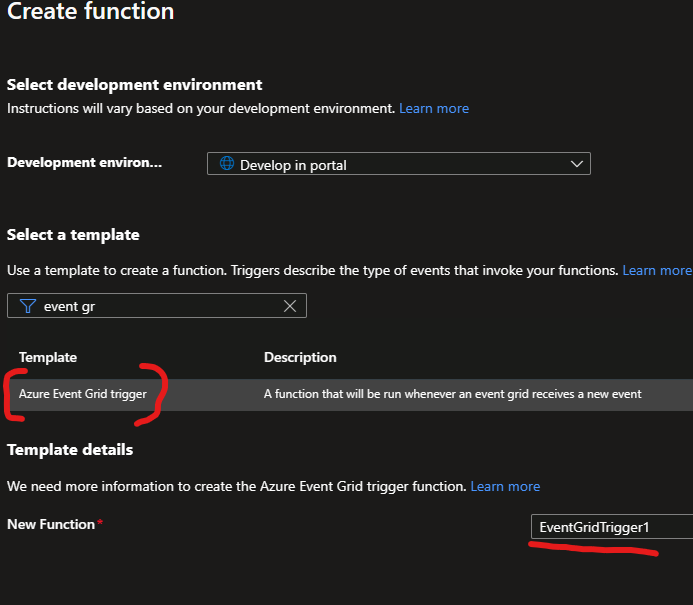Click the Create function title
The width and height of the screenshot is (693, 605).
[91, 11]
